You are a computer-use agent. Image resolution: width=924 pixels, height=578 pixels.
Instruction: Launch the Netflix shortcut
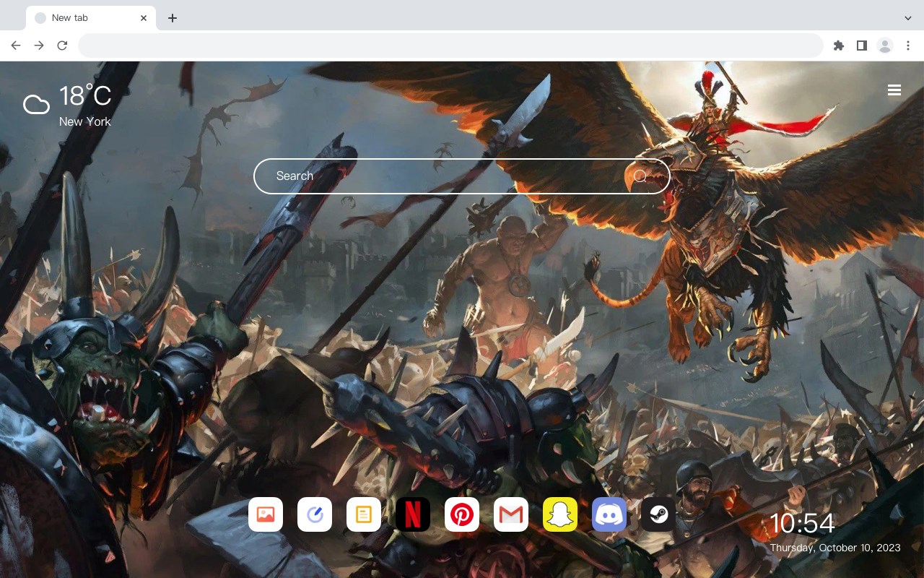[x=413, y=514]
